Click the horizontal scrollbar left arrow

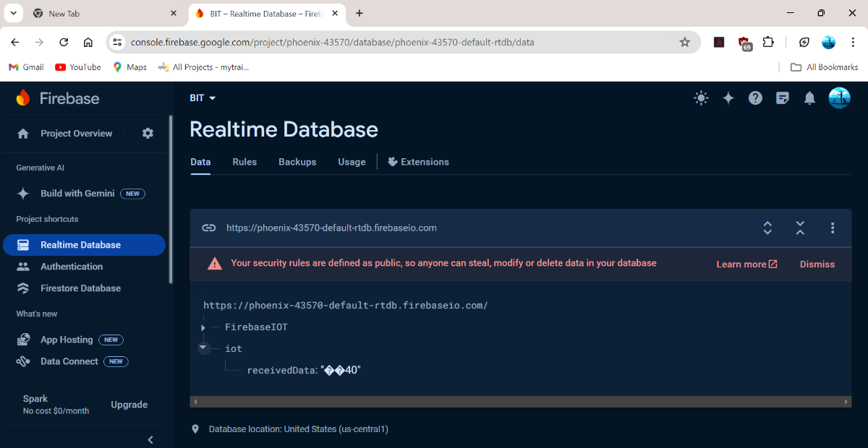pyautogui.click(x=195, y=402)
